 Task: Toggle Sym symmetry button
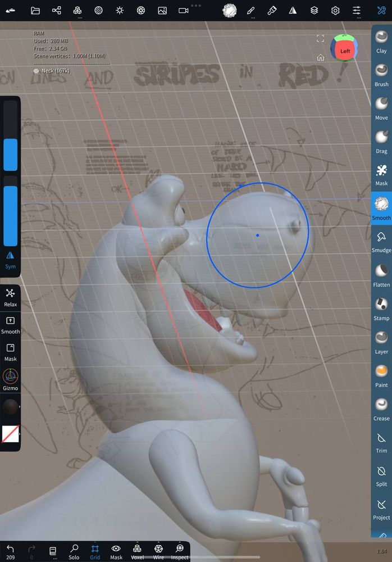point(11,260)
